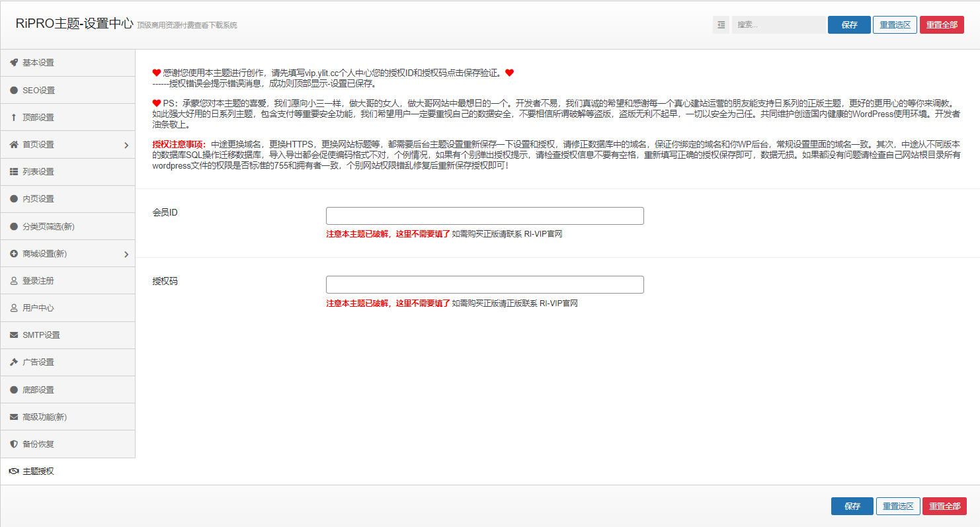The image size is (980, 527).
Task: Click the red warning under 会员ID
Action: tap(388, 234)
